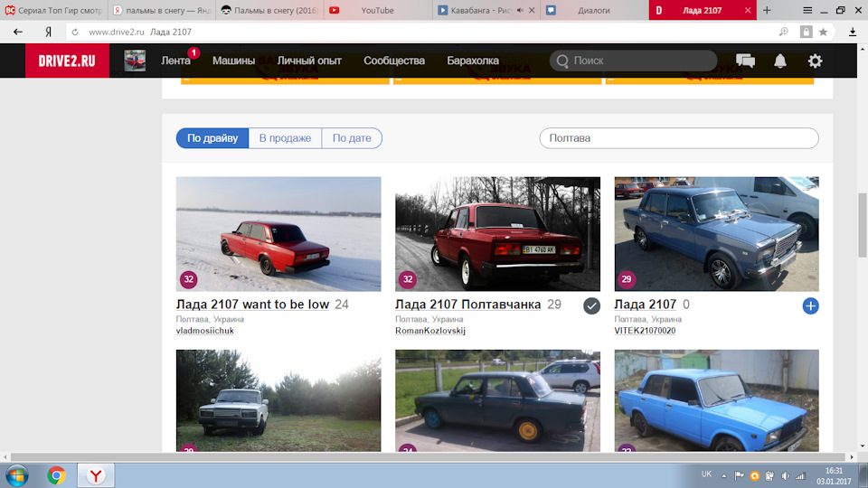Click the page zoom magnifier in address bar

tap(783, 33)
